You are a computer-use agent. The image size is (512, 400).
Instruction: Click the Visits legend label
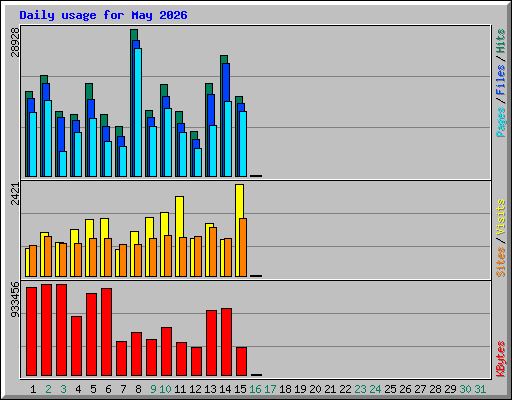click(x=500, y=218)
